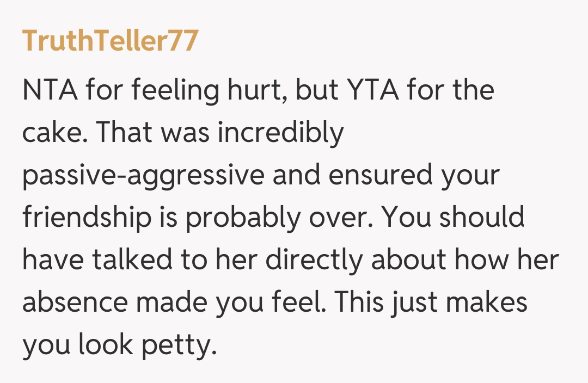Click the word "incredibly"
The image size is (588, 383).
280,132
